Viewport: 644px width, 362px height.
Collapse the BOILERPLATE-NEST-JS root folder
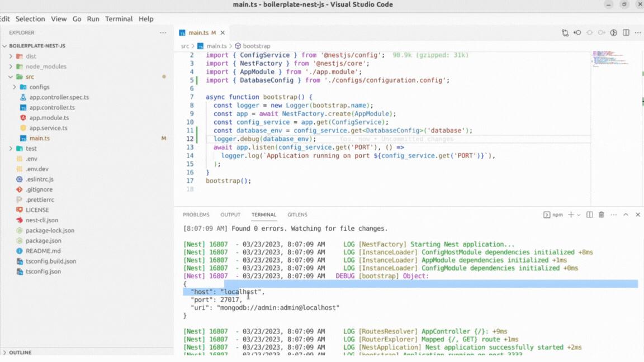tap(37, 46)
